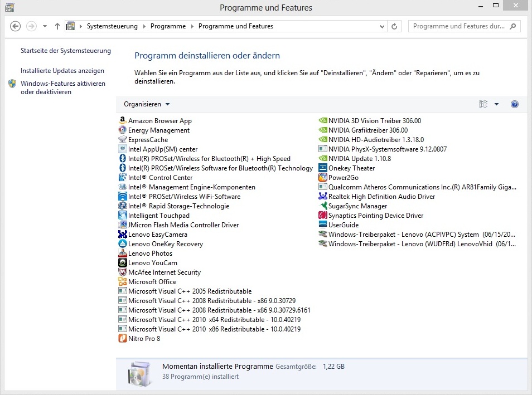Expand the chevron after Systemsteuerung in breadcrumb
The image size is (532, 395).
(x=144, y=26)
